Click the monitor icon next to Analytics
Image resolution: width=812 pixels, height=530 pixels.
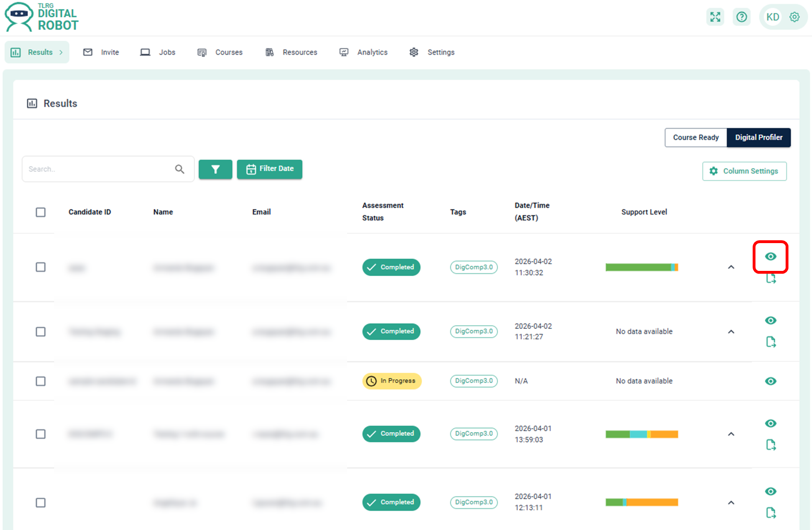344,52
